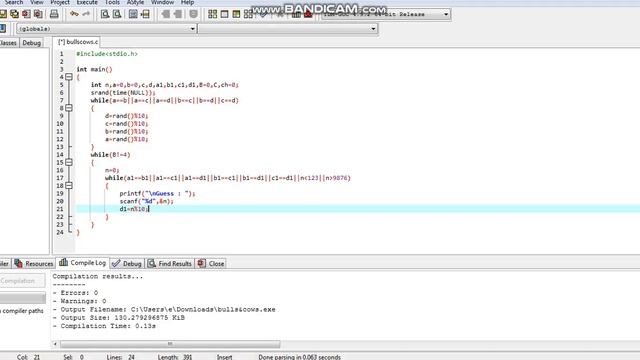Click the Go to function toolbar icon

(133, 14)
